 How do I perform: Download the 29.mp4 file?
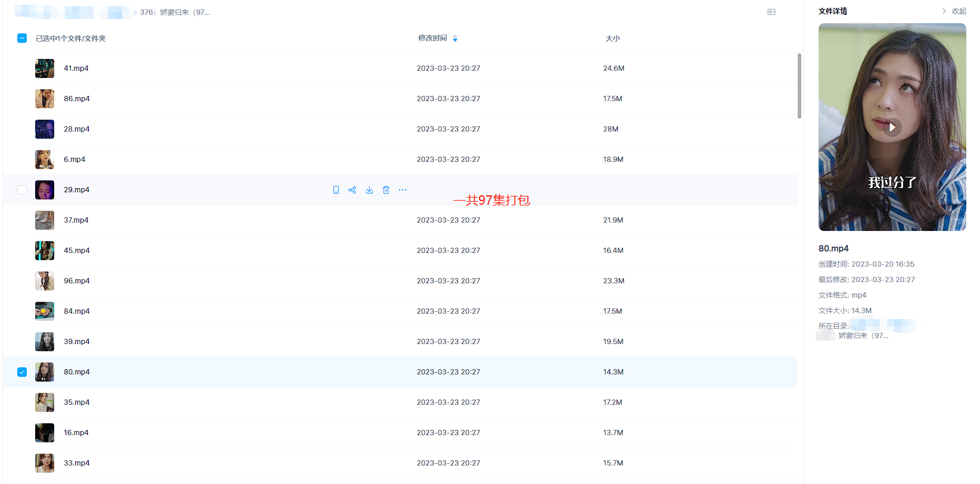[369, 190]
